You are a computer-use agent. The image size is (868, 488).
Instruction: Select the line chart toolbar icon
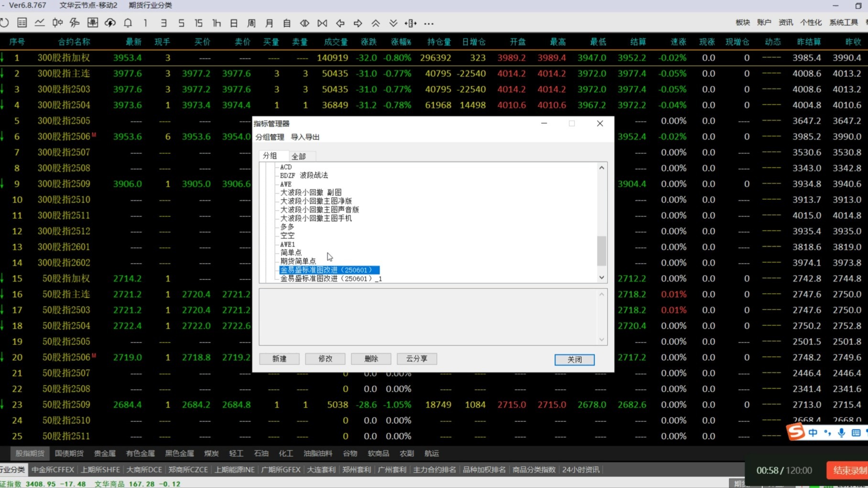(x=40, y=23)
